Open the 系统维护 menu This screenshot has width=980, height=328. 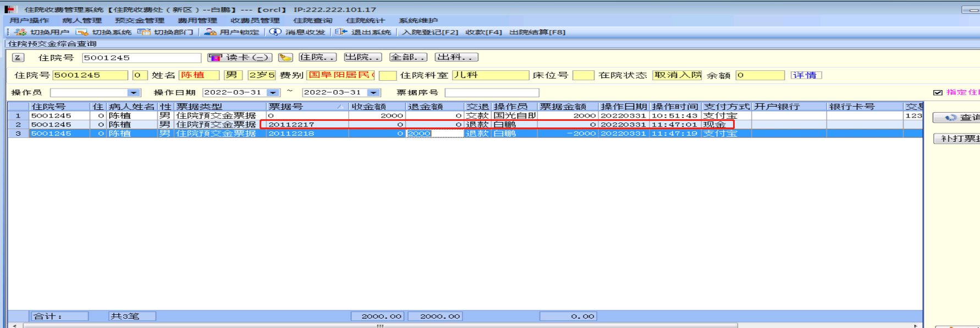pyautogui.click(x=418, y=20)
